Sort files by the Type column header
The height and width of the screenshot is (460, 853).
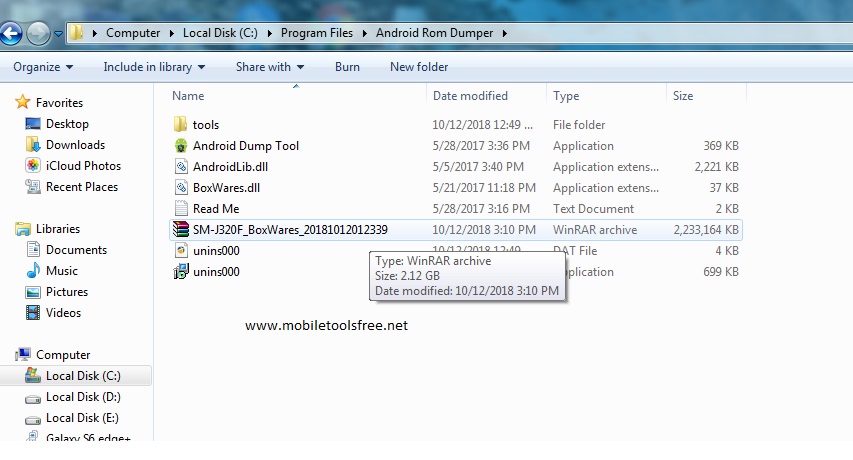(566, 96)
